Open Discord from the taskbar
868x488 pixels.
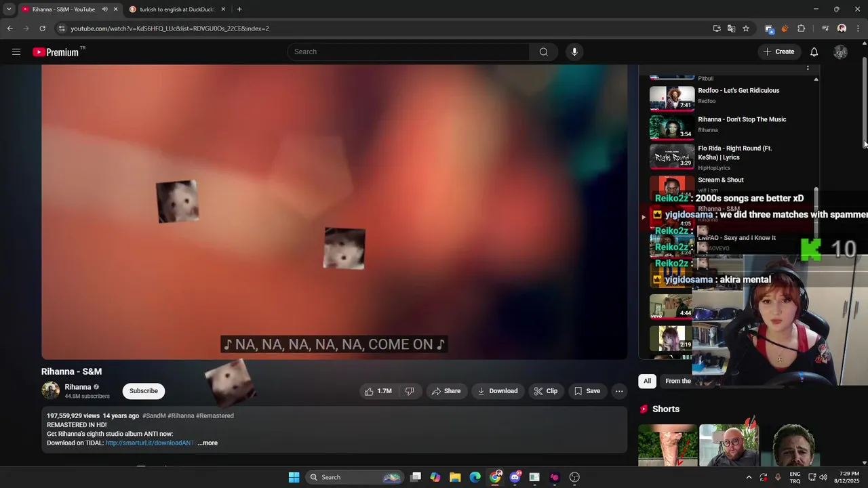coord(515,477)
